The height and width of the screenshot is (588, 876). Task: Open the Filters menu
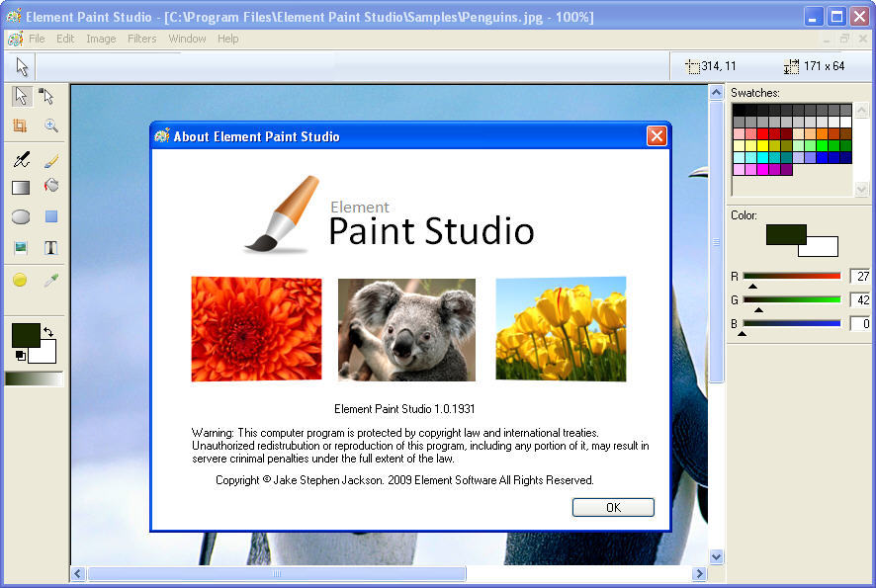coord(141,39)
